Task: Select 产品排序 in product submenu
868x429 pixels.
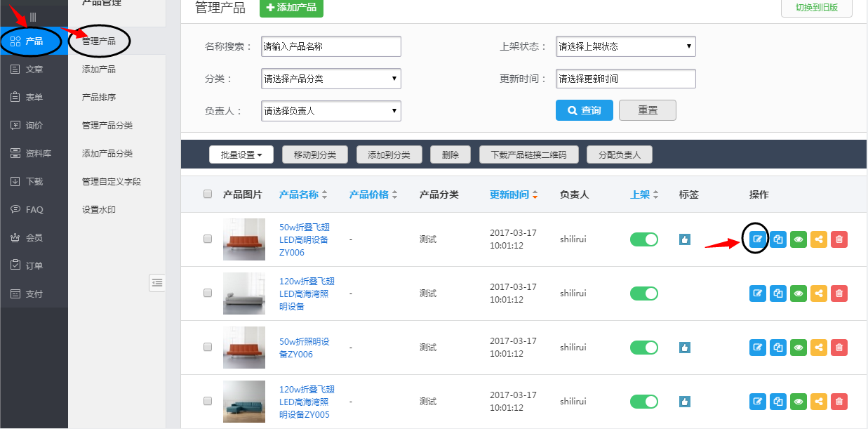Action: [99, 97]
